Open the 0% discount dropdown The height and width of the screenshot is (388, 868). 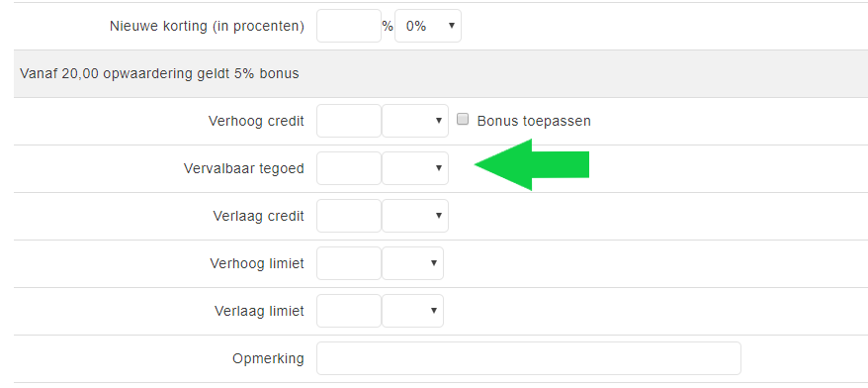[427, 26]
